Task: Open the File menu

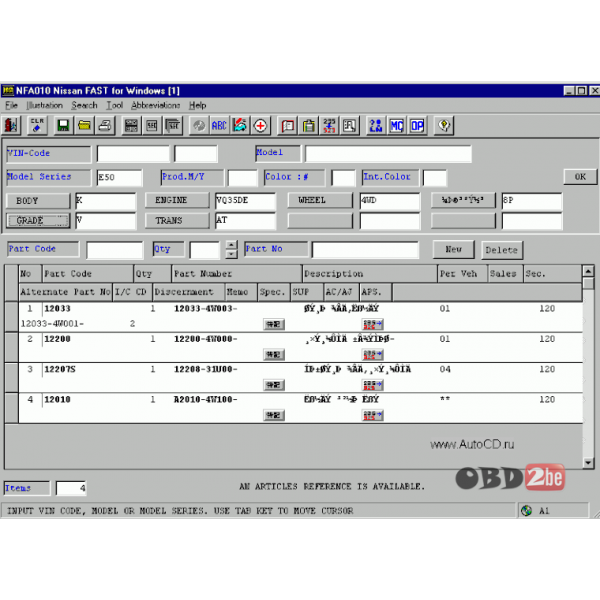Action: (11, 105)
